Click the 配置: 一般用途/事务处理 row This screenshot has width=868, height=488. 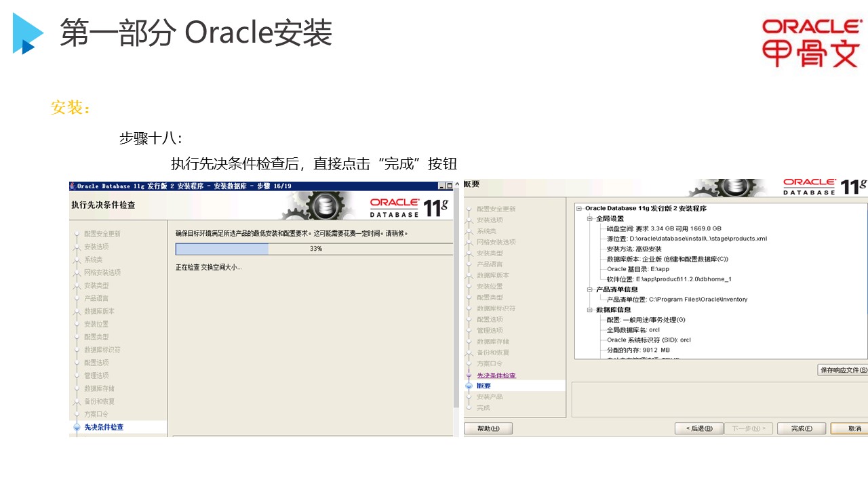(646, 320)
